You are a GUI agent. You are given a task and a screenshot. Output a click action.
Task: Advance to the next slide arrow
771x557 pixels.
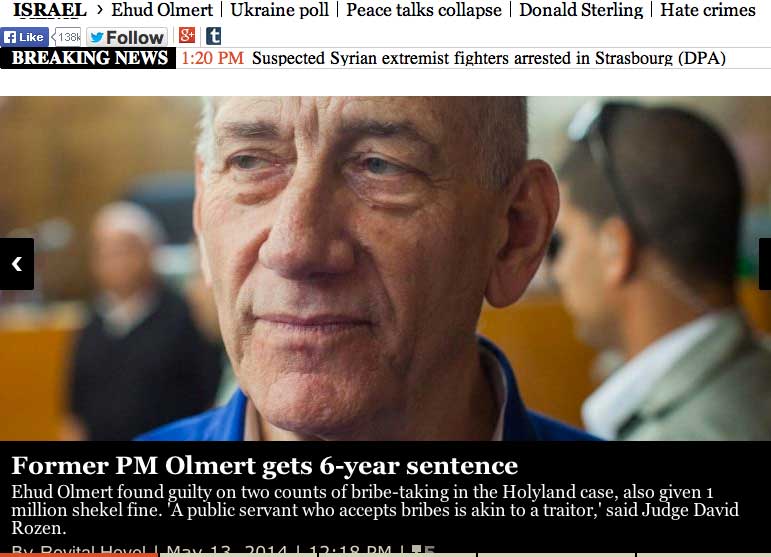[765, 264]
